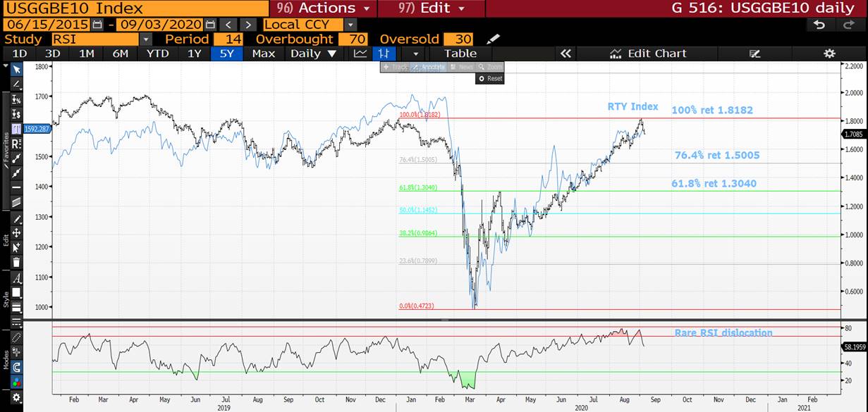
Task: Set range to 6M
Action: coord(121,54)
